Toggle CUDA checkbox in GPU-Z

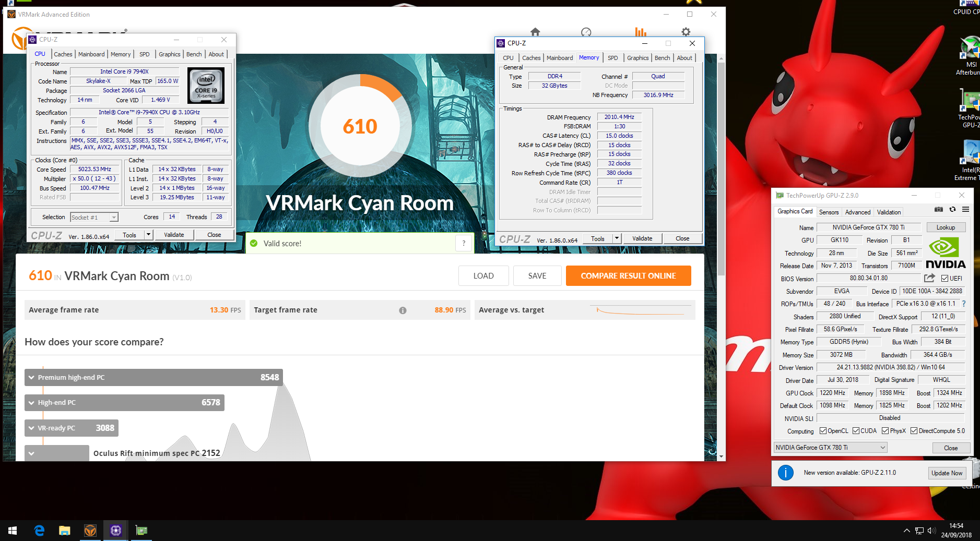click(x=856, y=431)
